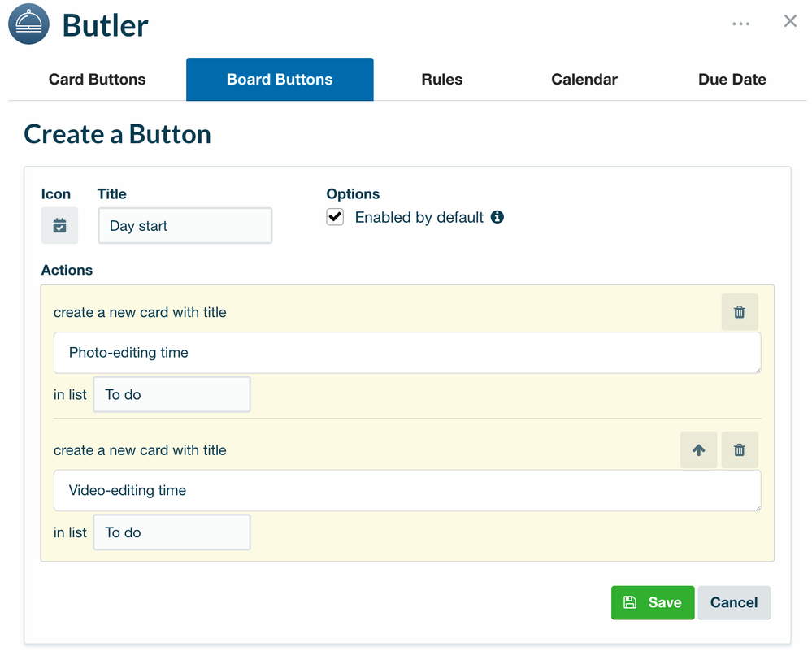Select the Board Buttons tab

280,80
